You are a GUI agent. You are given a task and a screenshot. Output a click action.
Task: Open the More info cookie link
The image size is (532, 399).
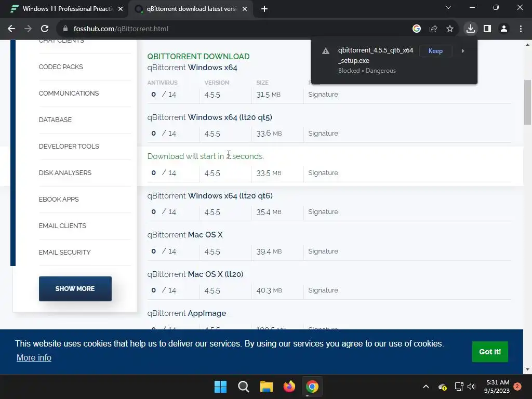pos(34,357)
